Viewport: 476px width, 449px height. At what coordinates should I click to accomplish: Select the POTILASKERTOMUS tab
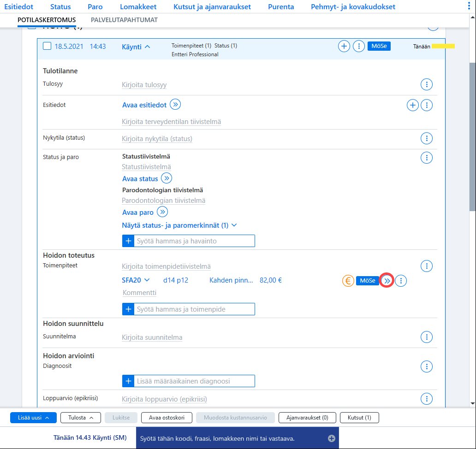click(x=47, y=20)
